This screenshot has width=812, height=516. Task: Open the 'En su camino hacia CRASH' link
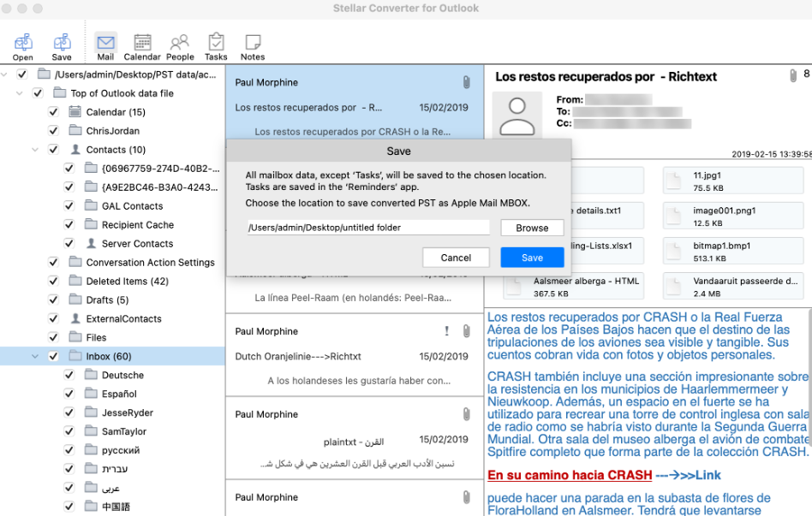click(570, 475)
